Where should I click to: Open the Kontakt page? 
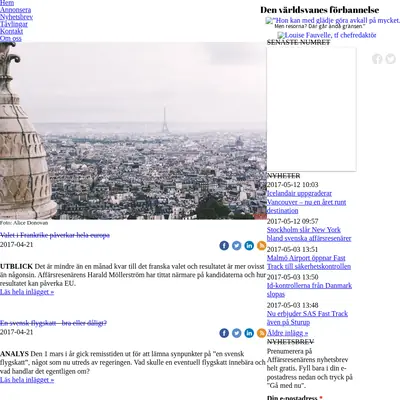(11, 31)
